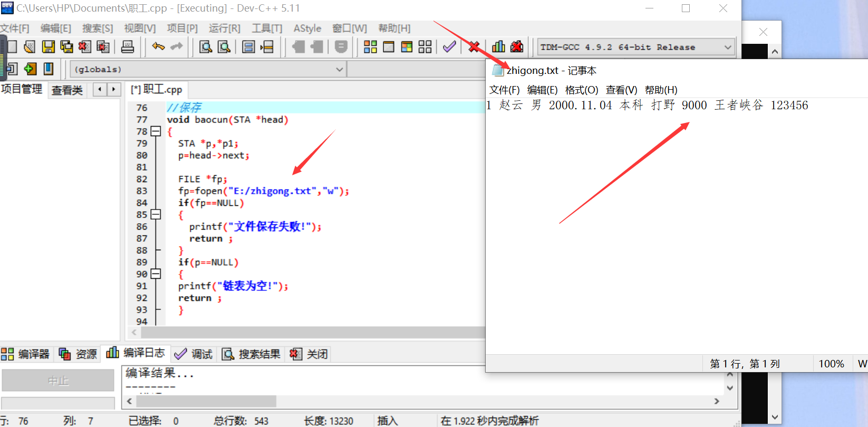
Task: Switch to the 资源 bottom tab
Action: (x=78, y=354)
